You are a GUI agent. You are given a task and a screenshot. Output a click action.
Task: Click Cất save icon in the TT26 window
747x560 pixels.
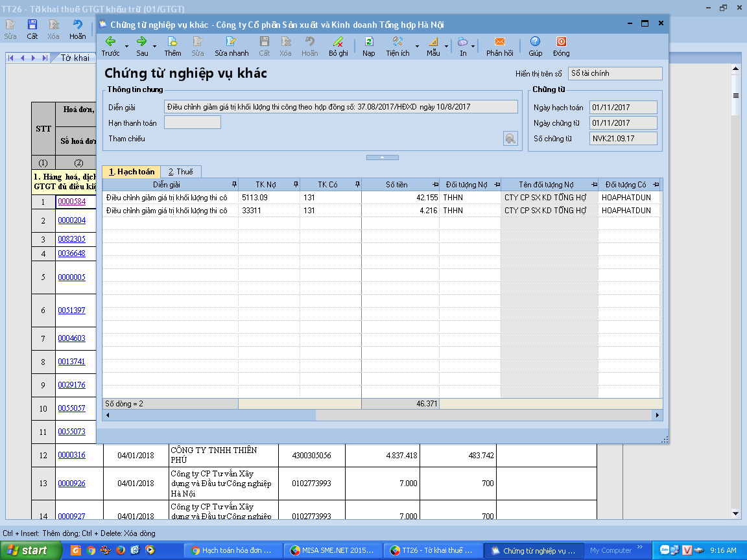click(32, 29)
